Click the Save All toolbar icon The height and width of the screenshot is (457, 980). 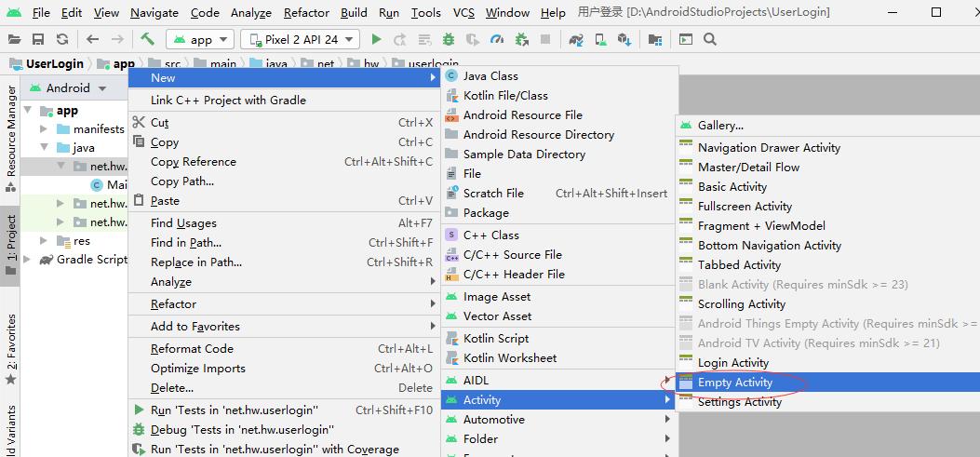coord(38,39)
